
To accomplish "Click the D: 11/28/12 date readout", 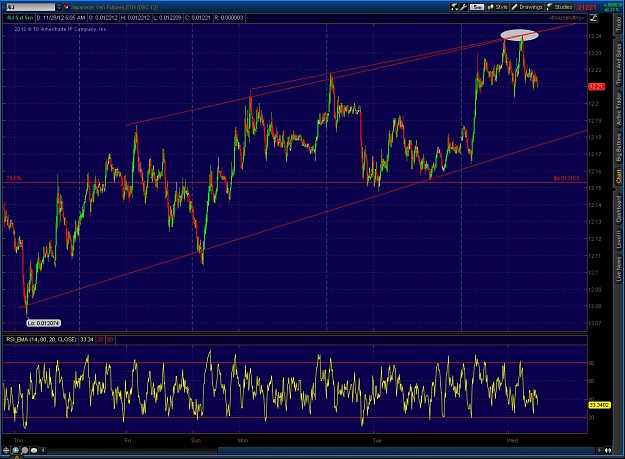I will 61,18.
